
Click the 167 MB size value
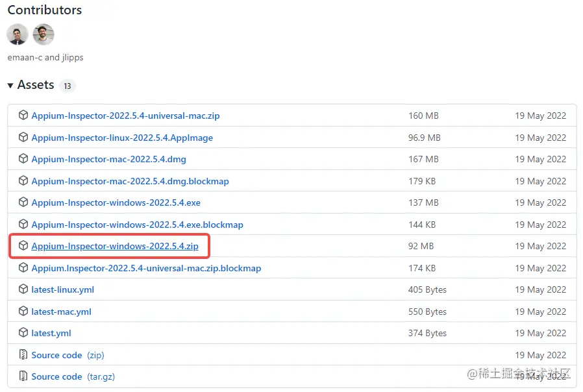point(423,159)
